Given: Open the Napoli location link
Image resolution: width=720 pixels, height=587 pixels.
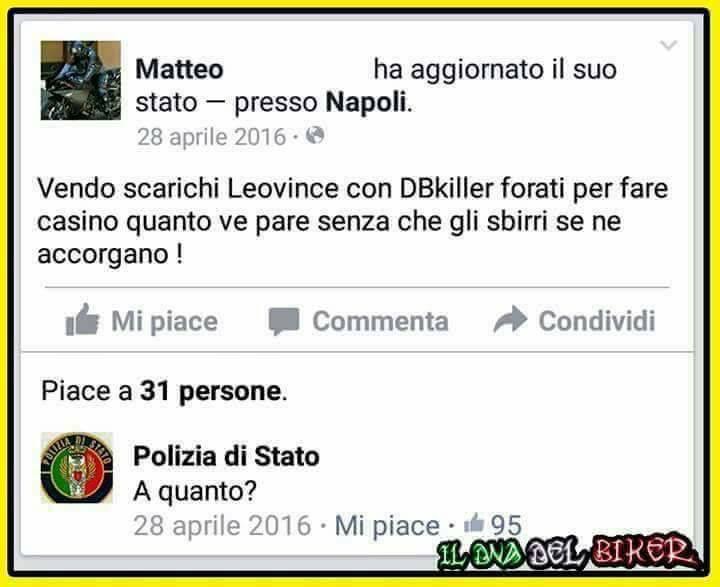Looking at the screenshot, I should point(366,102).
